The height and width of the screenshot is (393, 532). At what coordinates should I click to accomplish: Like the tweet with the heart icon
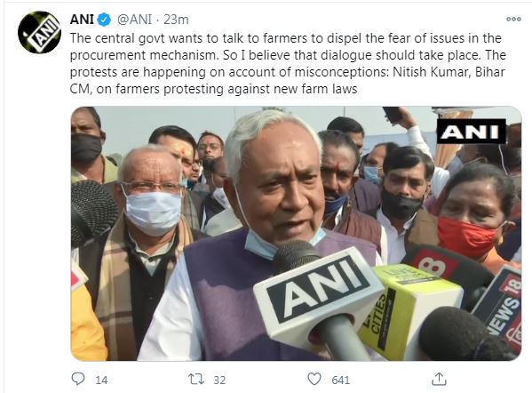tap(314, 379)
